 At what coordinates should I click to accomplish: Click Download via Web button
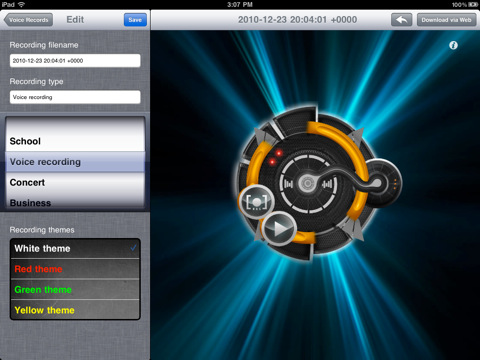click(446, 20)
